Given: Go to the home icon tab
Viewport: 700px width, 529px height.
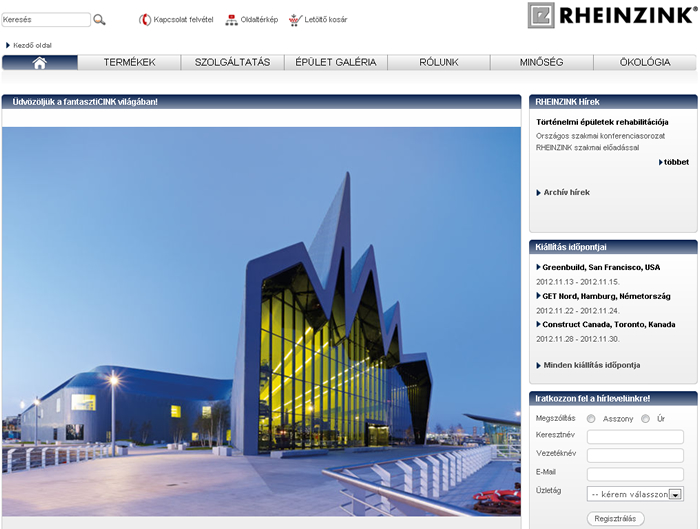Looking at the screenshot, I should [40, 62].
